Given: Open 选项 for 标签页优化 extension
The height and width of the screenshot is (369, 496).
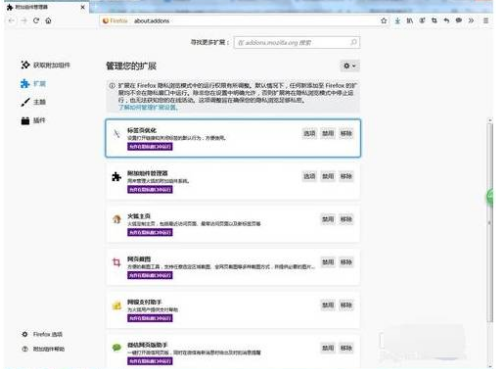Looking at the screenshot, I should point(309,133).
